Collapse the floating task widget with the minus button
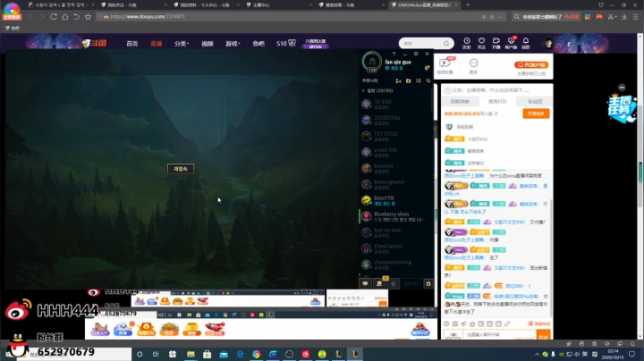The width and height of the screenshot is (644, 361). click(x=622, y=88)
